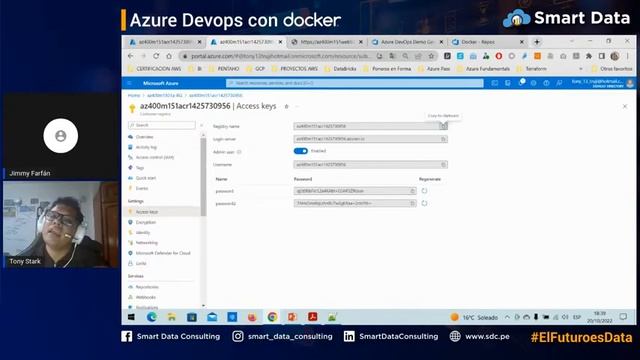The height and width of the screenshot is (360, 640).
Task: Open PowerPoint from the taskbar
Action: pyautogui.click(x=292, y=317)
